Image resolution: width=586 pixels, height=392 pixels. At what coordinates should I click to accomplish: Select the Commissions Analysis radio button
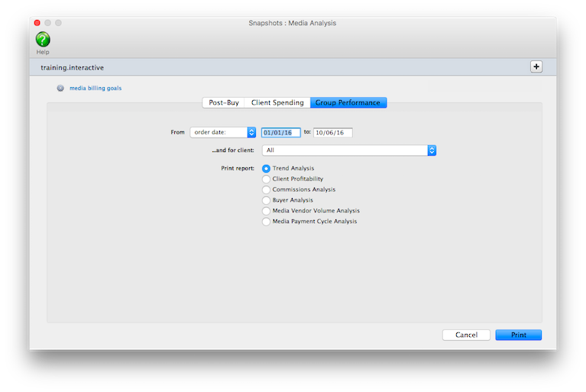click(x=266, y=190)
